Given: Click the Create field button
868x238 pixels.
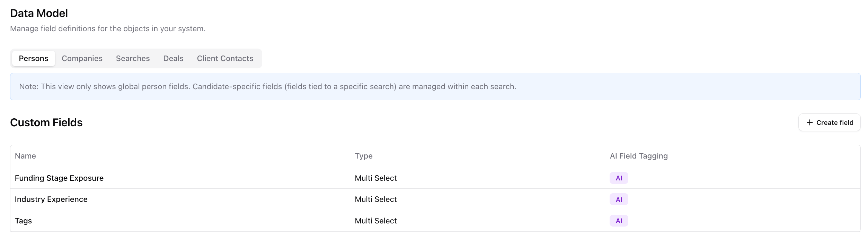Looking at the screenshot, I should point(829,122).
